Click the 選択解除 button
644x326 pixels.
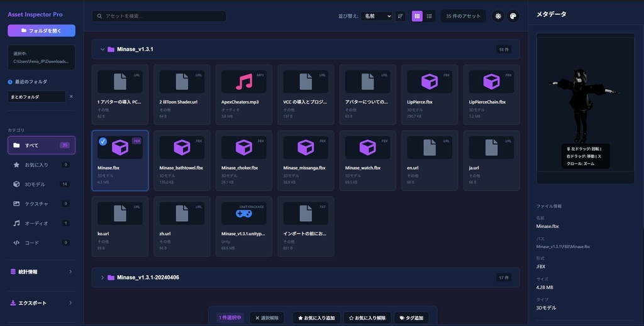tap(267, 318)
